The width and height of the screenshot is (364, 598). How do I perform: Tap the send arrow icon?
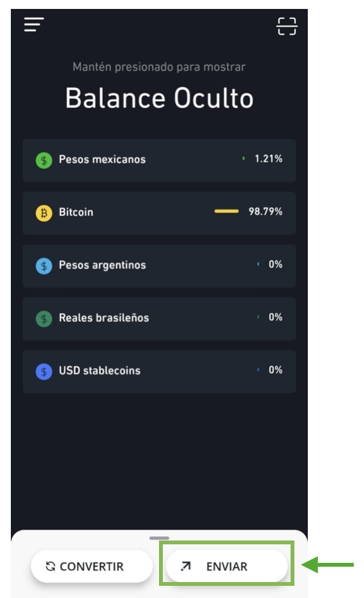(x=186, y=566)
